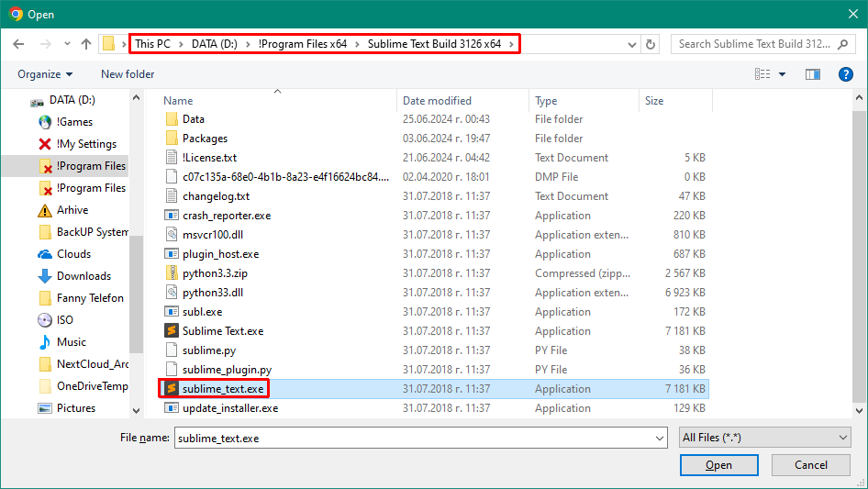Select Sublime Text.exe icon
The width and height of the screenshot is (868, 489).
click(x=172, y=330)
